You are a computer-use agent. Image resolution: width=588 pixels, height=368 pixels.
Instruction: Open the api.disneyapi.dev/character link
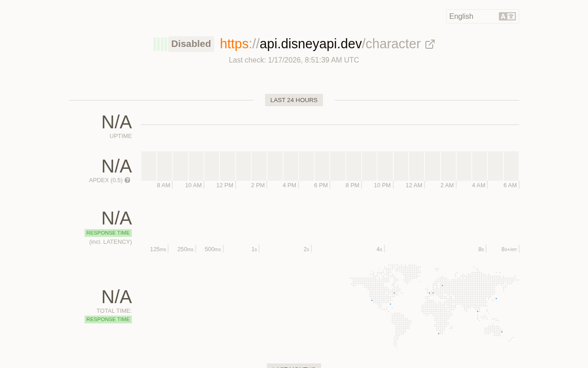pyautogui.click(x=320, y=44)
